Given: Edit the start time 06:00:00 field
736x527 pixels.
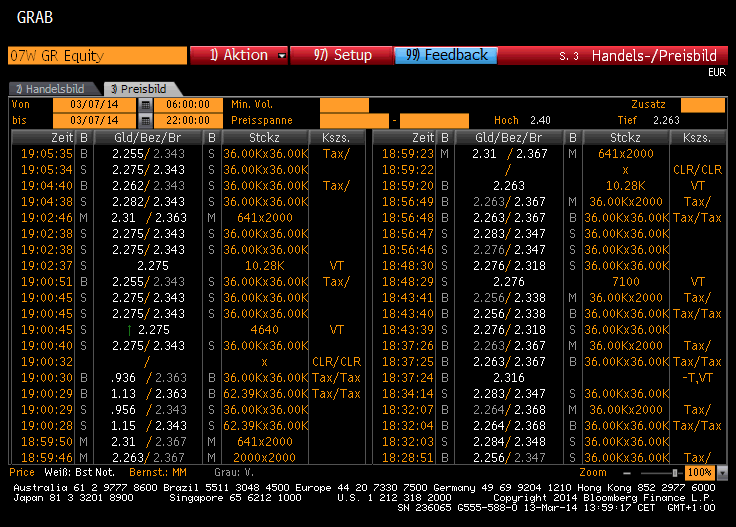Looking at the screenshot, I should click(188, 105).
